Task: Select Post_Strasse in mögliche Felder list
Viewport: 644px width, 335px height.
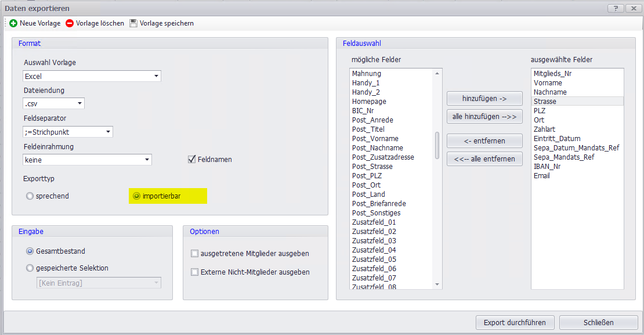Action: [x=372, y=167]
